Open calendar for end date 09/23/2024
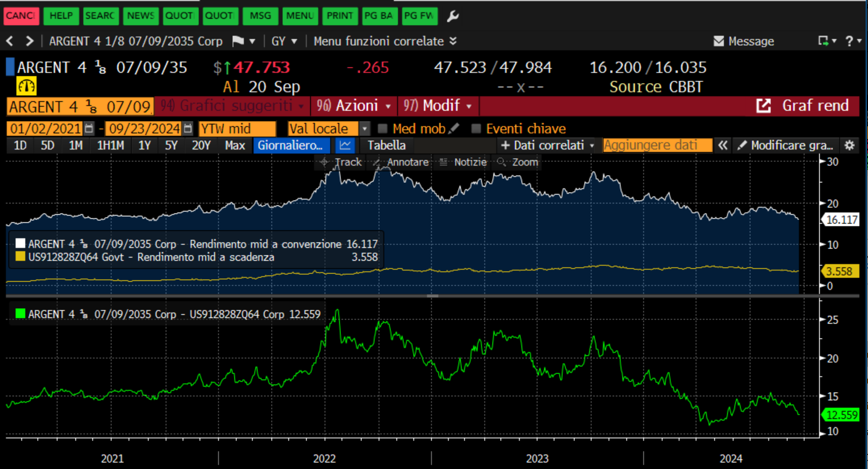 tap(188, 129)
